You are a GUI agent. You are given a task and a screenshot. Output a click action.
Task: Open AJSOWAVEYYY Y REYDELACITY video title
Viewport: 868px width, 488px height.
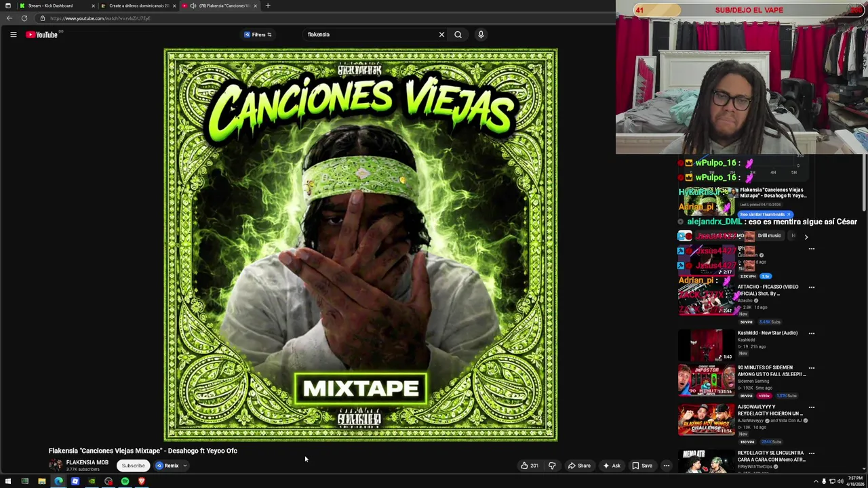click(x=770, y=410)
